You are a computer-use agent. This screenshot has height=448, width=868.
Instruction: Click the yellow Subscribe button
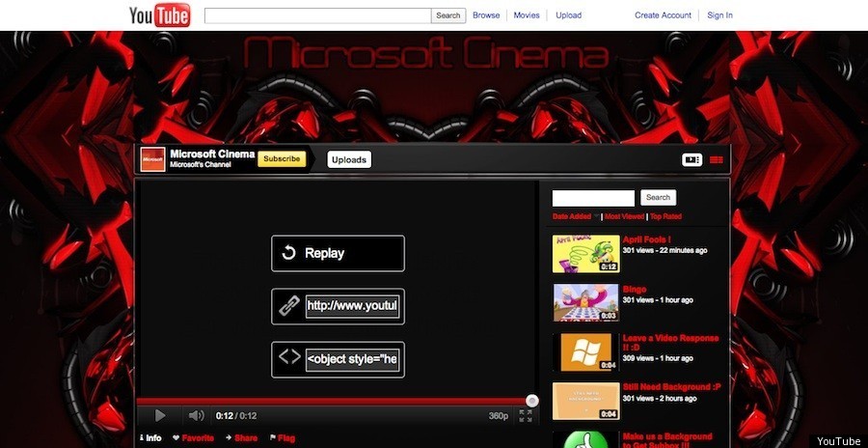click(x=282, y=158)
